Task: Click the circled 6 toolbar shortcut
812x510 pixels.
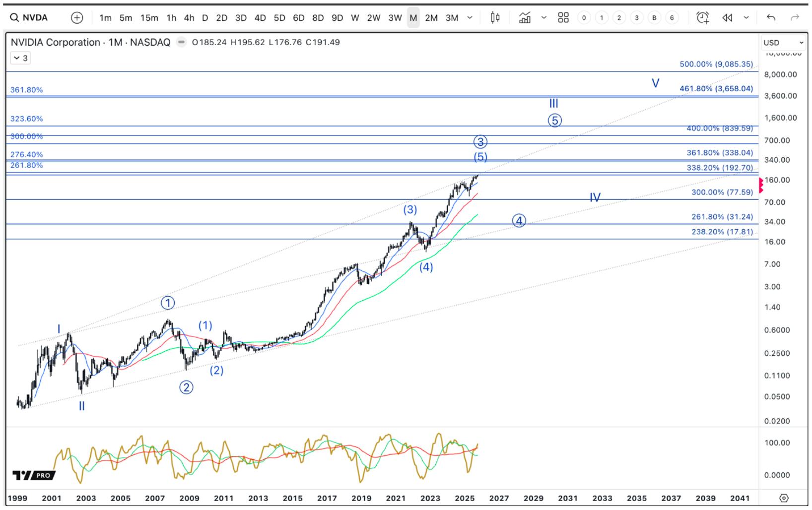Action: (672, 18)
